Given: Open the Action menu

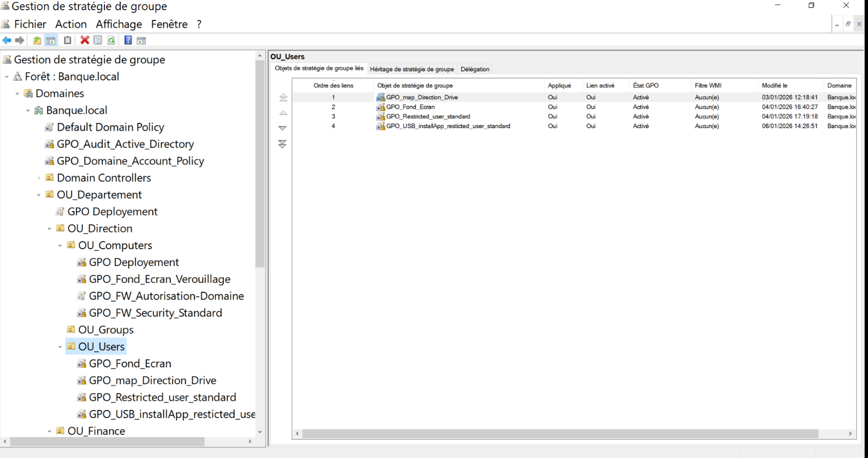Looking at the screenshot, I should (x=71, y=24).
